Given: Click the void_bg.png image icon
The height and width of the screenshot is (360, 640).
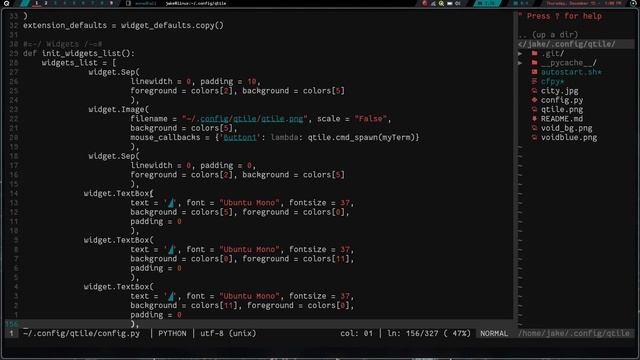Looking at the screenshot, I should pyautogui.click(x=534, y=128).
